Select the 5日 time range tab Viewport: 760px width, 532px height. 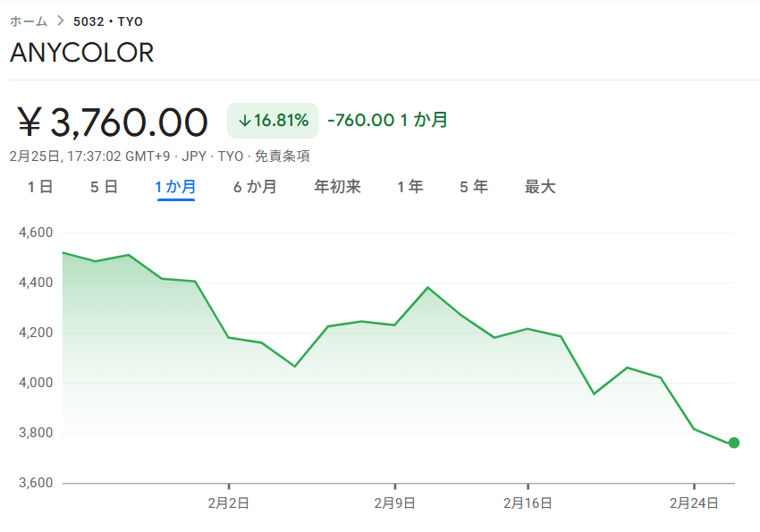pos(104,187)
